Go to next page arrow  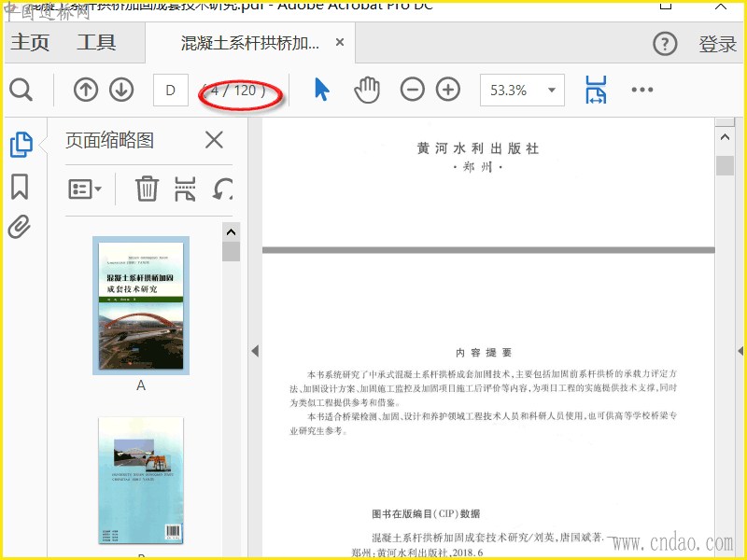(121, 90)
